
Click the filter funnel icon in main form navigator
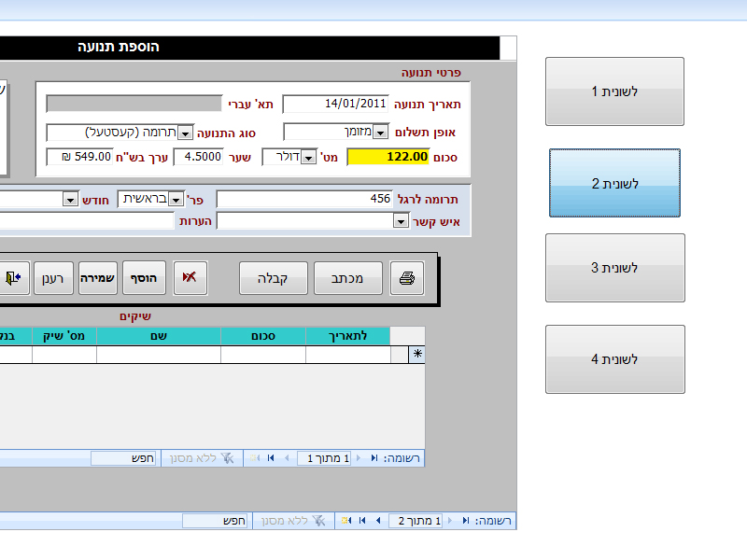coord(318,521)
